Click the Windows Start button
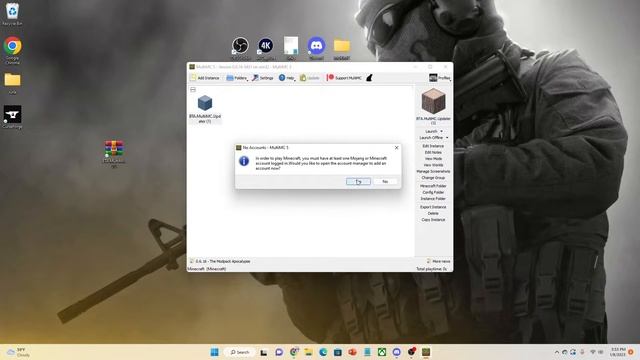Image resolution: width=640 pixels, height=360 pixels. pos(214,352)
